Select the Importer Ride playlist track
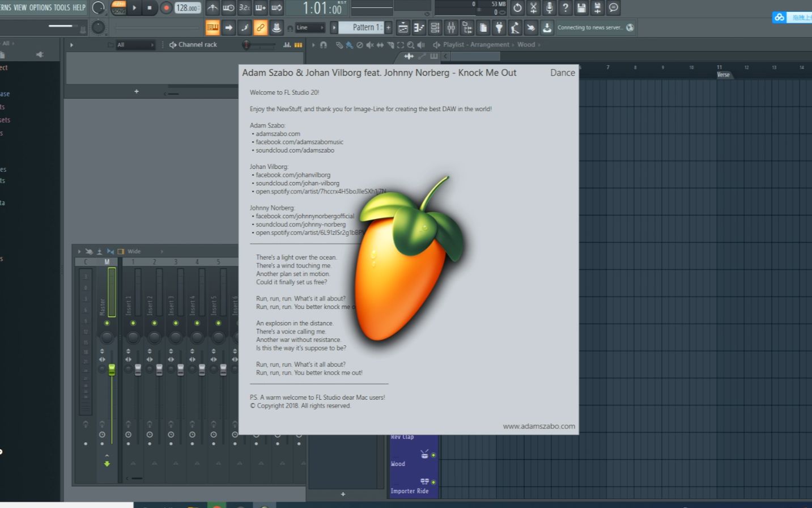This screenshot has width=812, height=508. 413,486
